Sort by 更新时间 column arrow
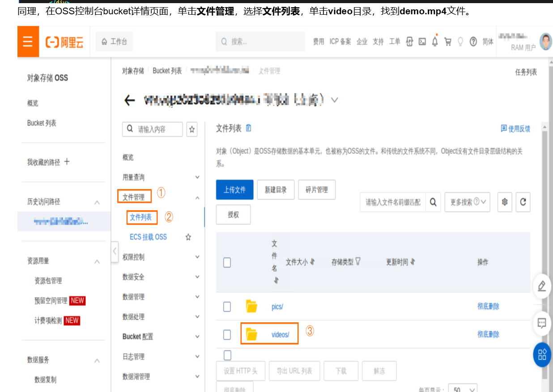Image resolution: width=553 pixels, height=392 pixels. pyautogui.click(x=413, y=262)
